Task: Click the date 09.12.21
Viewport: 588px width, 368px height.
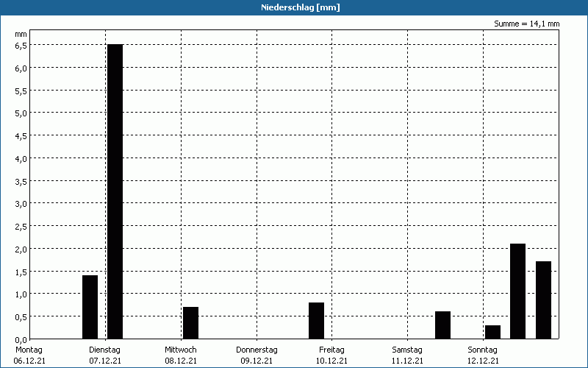Action: (257, 361)
